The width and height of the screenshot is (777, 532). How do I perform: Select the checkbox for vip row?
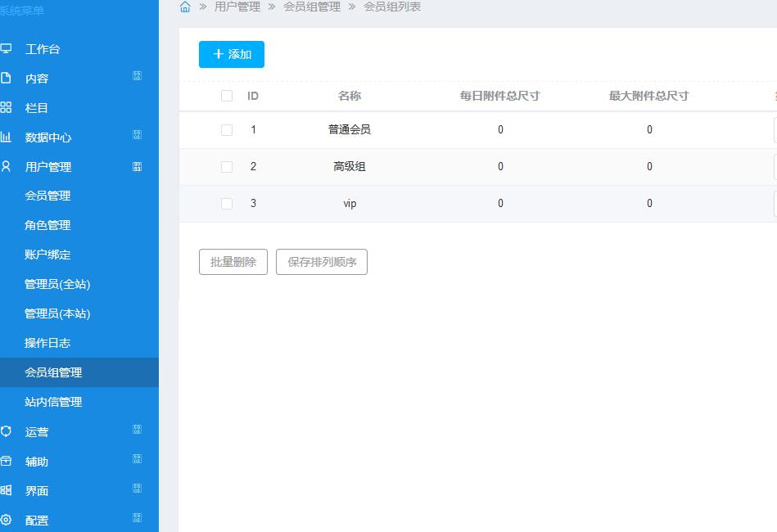(x=227, y=204)
